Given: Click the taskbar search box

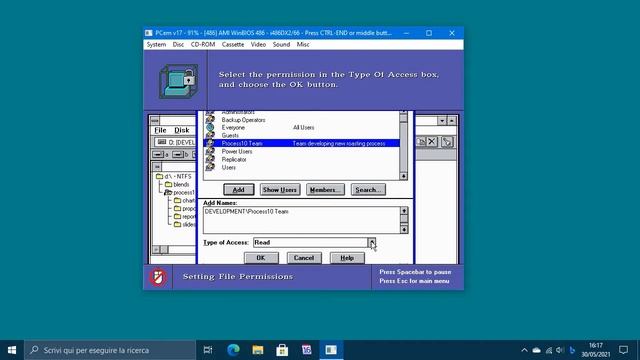Looking at the screenshot, I should pos(110,350).
